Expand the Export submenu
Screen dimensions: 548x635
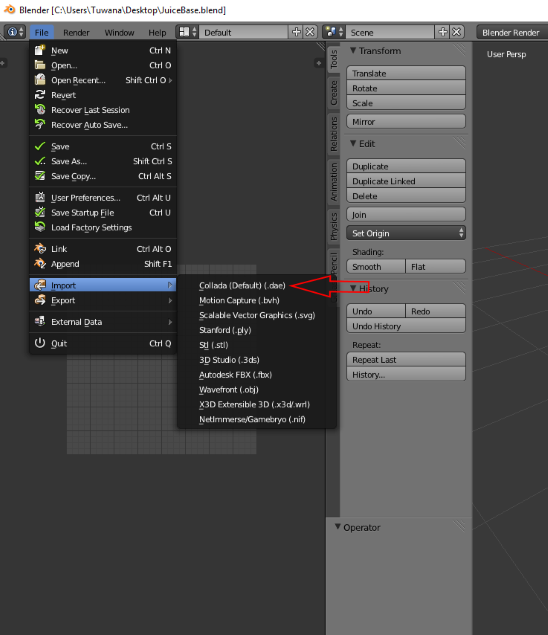pos(103,300)
